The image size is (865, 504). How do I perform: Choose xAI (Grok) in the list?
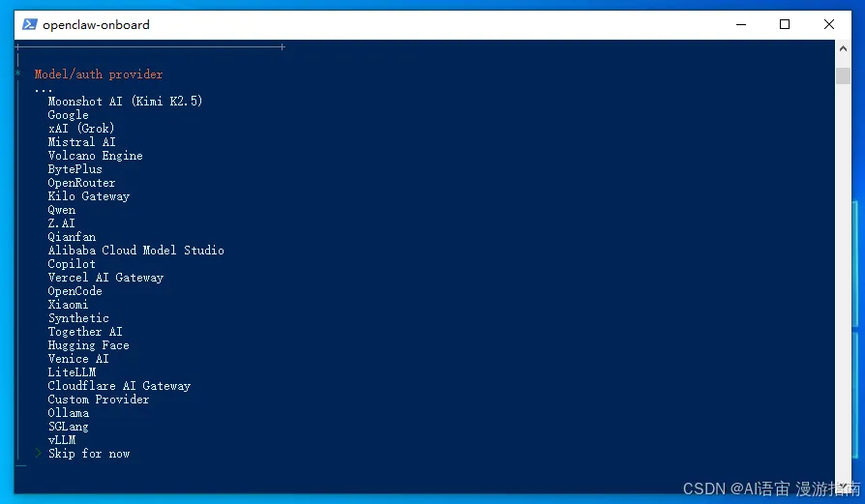(x=81, y=129)
